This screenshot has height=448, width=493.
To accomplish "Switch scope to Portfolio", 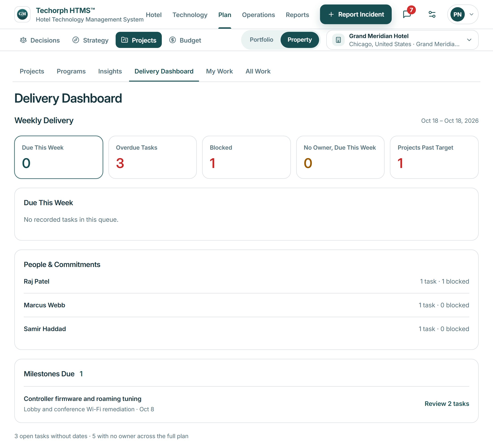I will pos(261,40).
